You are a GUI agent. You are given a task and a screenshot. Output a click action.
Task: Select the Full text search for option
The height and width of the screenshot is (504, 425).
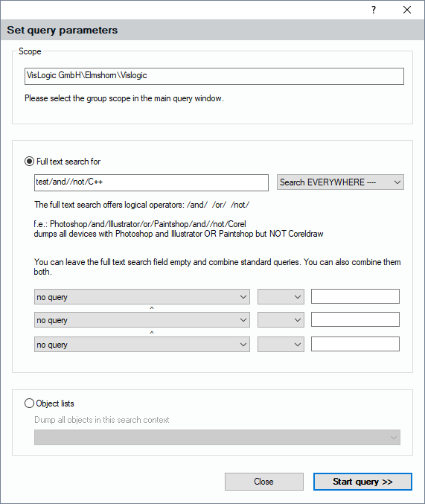tap(63, 162)
